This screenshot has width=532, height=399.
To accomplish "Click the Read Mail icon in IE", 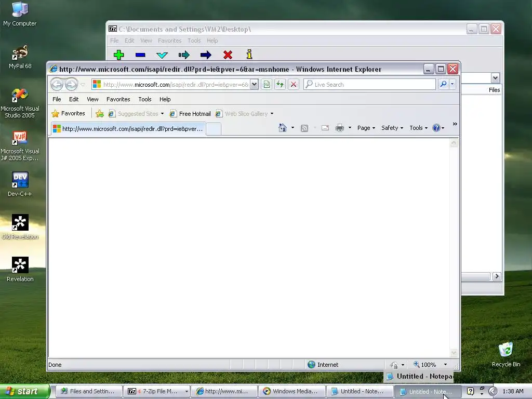I will 325,128.
